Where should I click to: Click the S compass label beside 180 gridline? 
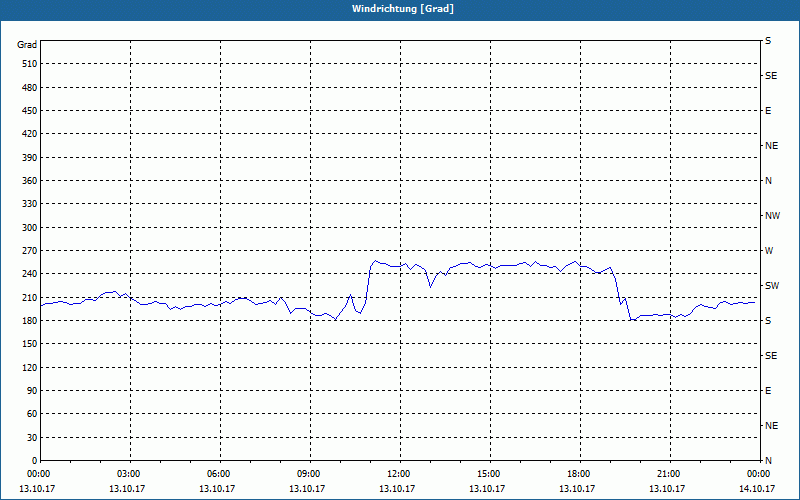pos(768,321)
